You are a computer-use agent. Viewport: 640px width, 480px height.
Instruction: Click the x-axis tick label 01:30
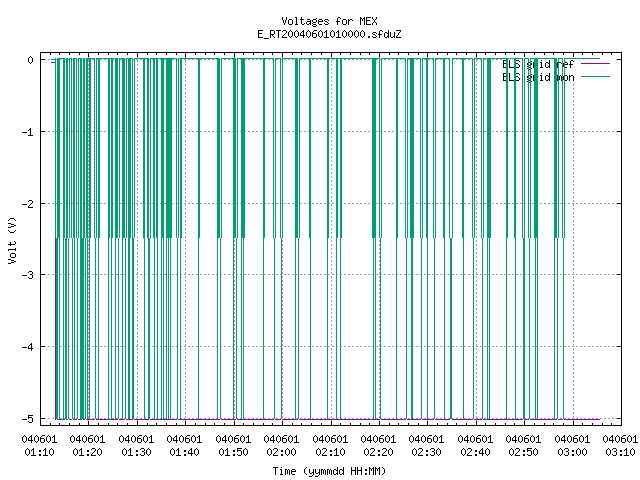coord(136,452)
